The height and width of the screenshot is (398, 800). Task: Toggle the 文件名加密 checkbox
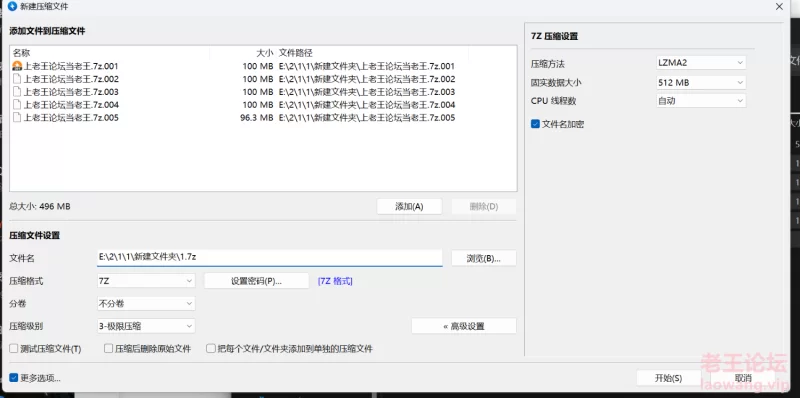pyautogui.click(x=535, y=123)
